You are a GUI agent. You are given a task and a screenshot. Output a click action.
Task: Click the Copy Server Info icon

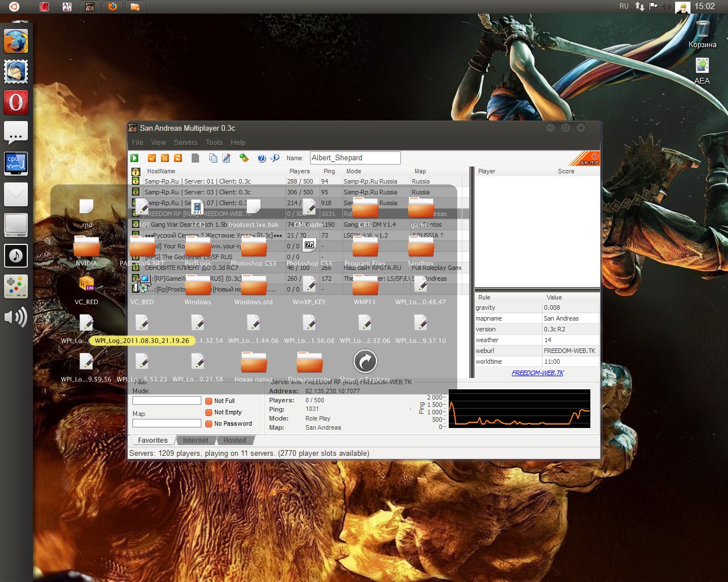[x=213, y=158]
